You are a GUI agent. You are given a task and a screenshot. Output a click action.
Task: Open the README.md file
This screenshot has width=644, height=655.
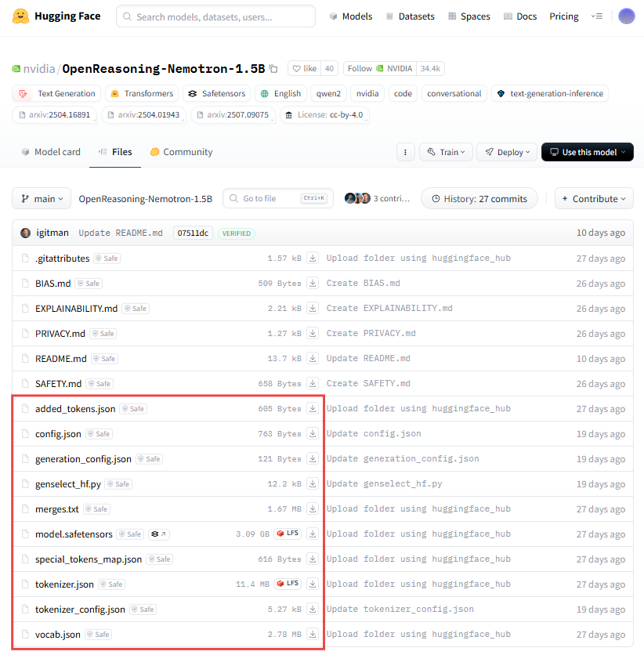tap(61, 359)
